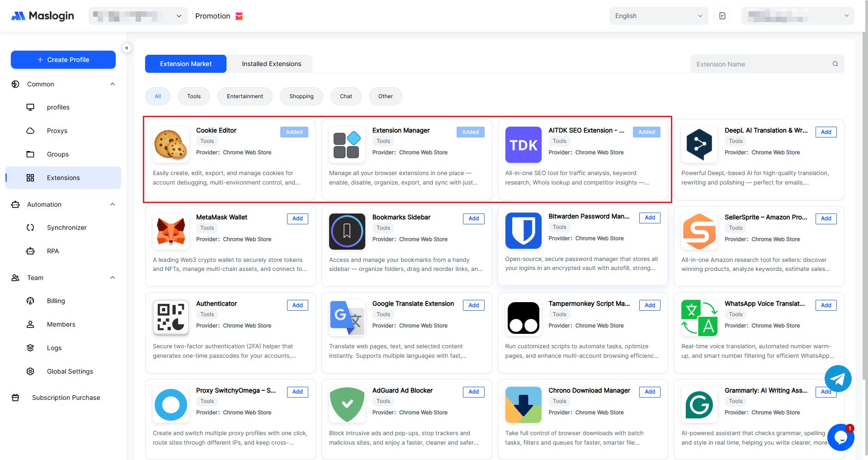Open the Telegram floating contact icon
The width and height of the screenshot is (868, 460).
click(x=838, y=379)
